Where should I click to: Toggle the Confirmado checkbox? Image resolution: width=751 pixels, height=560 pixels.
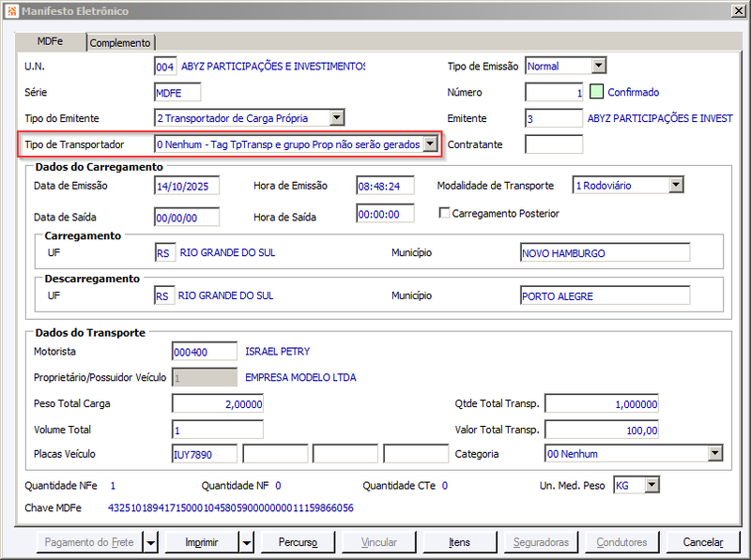point(596,91)
